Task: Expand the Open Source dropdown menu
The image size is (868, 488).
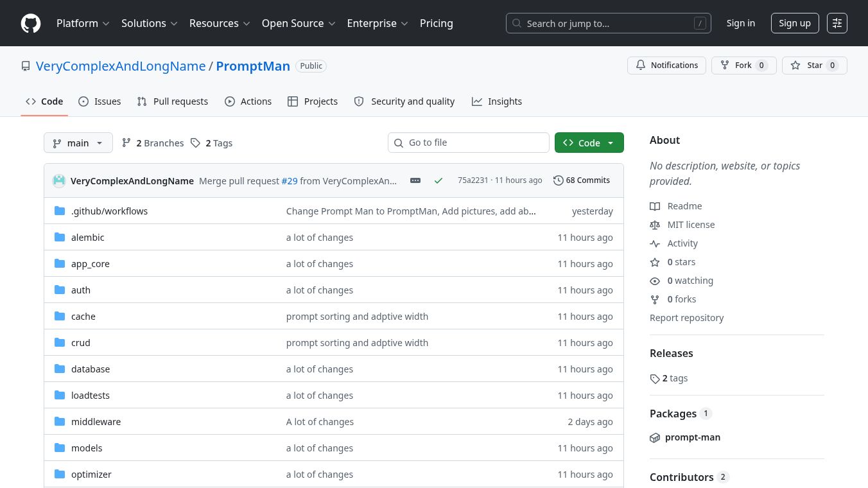Action: [x=299, y=23]
